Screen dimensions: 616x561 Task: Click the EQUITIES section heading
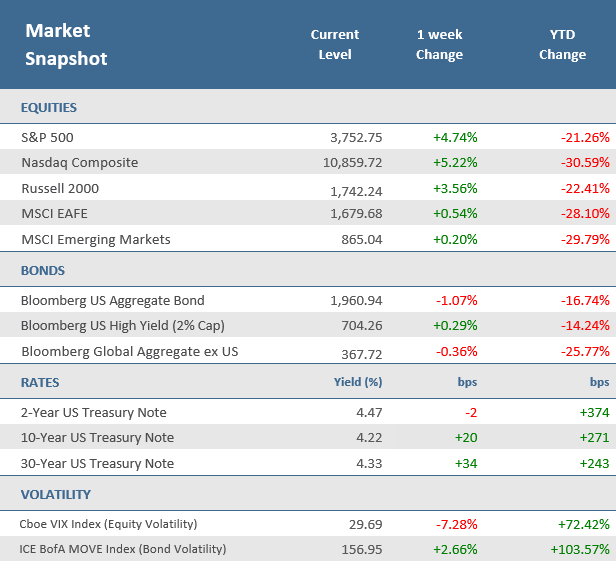point(49,108)
